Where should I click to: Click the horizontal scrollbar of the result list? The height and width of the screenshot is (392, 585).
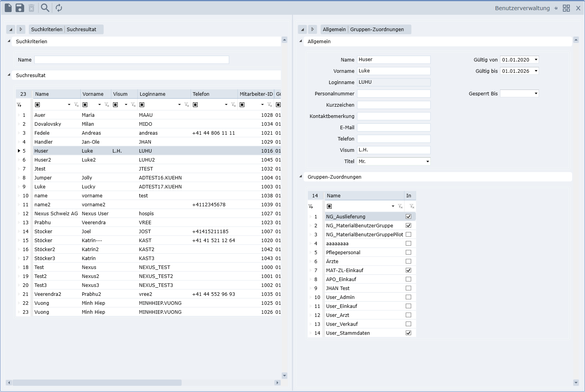[97, 383]
